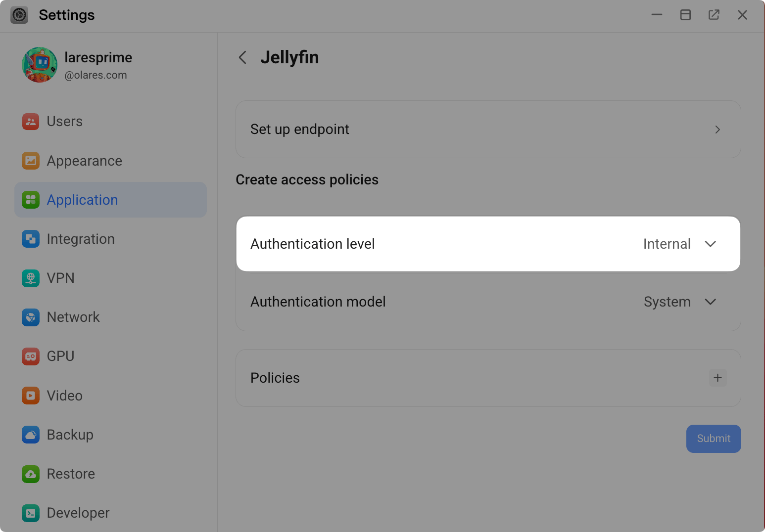Viewport: 765px width, 532px height.
Task: Submit the Jellyfin access policy
Action: (x=713, y=439)
